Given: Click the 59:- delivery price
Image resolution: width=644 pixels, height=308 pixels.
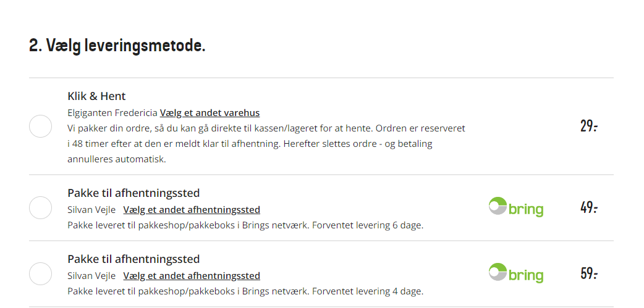Looking at the screenshot, I should tap(588, 273).
